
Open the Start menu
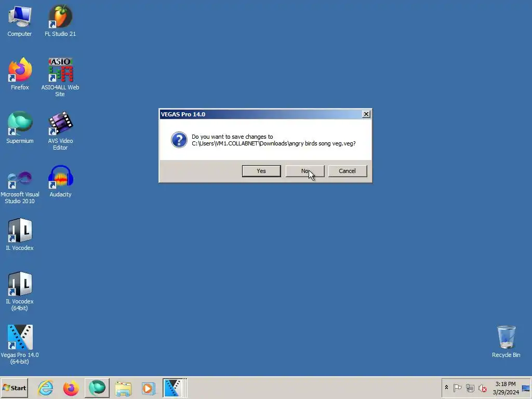14,388
